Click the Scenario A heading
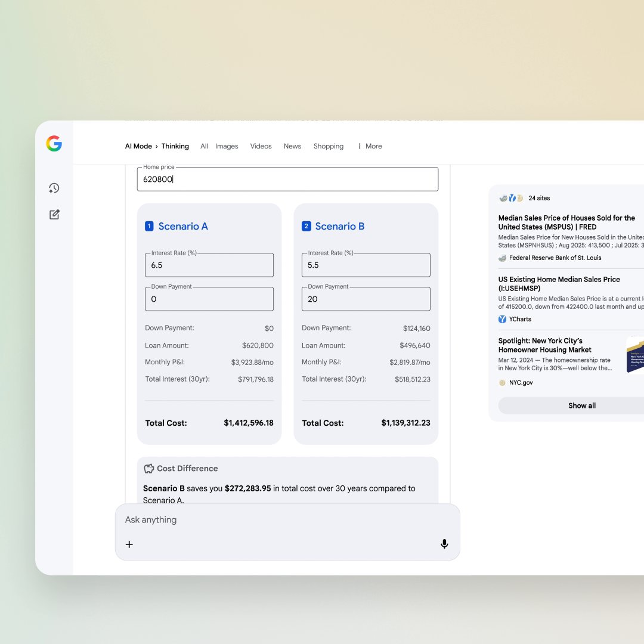The height and width of the screenshot is (644, 644). (183, 227)
